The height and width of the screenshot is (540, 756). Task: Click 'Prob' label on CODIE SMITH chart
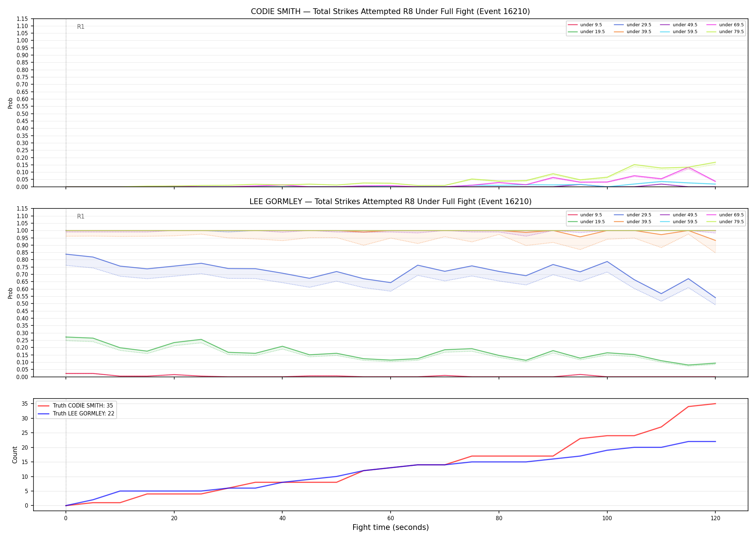tap(10, 103)
